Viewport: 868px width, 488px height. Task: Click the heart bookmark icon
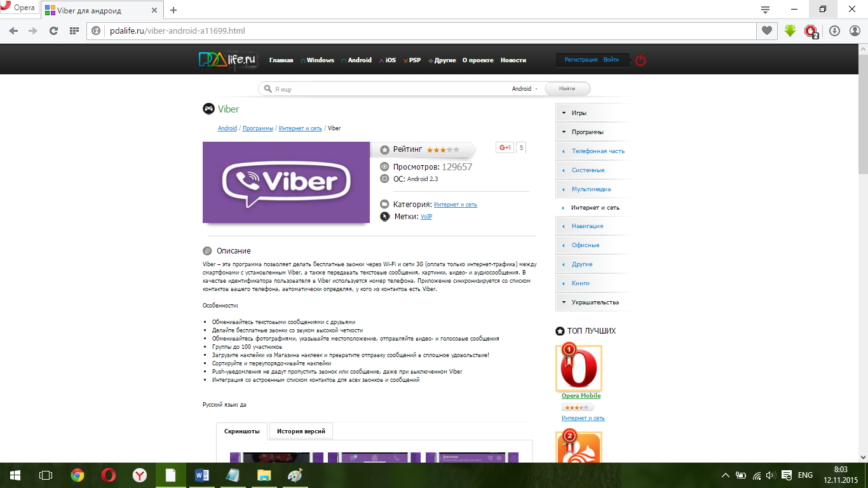pyautogui.click(x=767, y=30)
